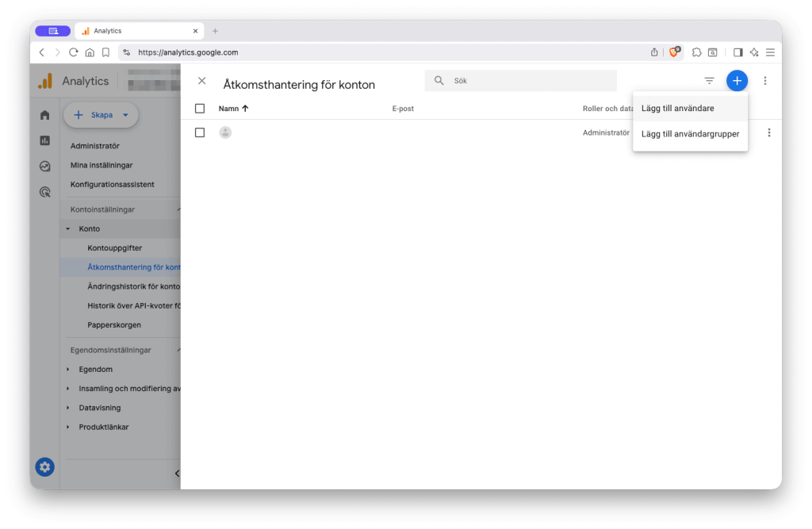Click the address bar URL
Image resolution: width=812 pixels, height=529 pixels.
(x=188, y=52)
